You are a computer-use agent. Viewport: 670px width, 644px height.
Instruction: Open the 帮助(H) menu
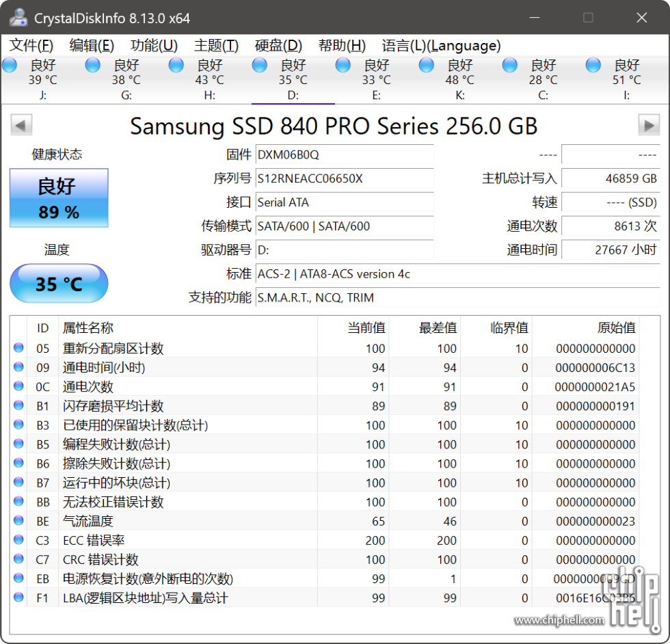[342, 45]
